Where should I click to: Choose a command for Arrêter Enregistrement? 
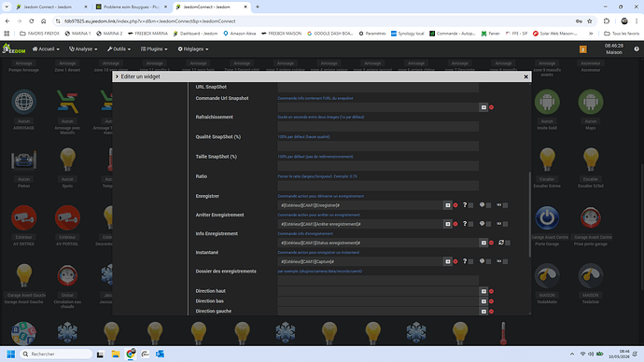coord(448,224)
